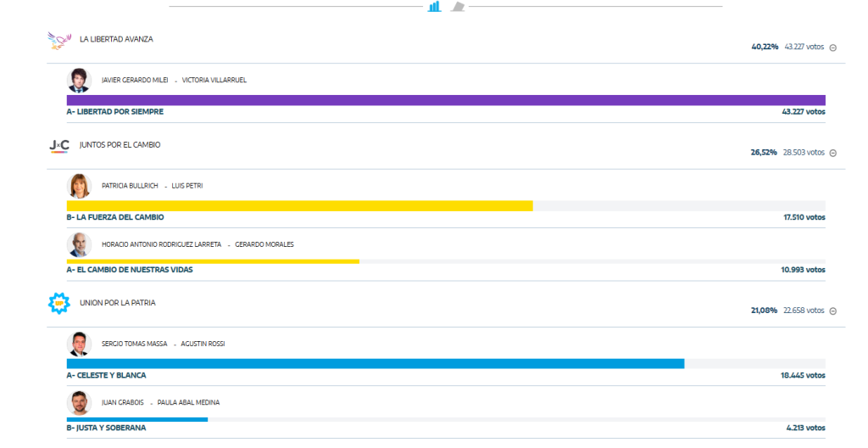Collapse the La Libertad Avanza results section
Viewport: 868px width, 448px height.
pos(833,48)
